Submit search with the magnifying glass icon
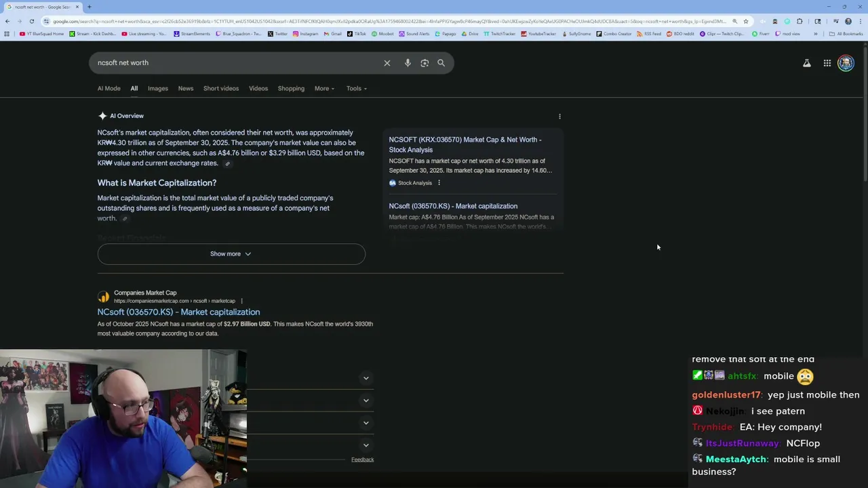868x488 pixels. click(441, 63)
